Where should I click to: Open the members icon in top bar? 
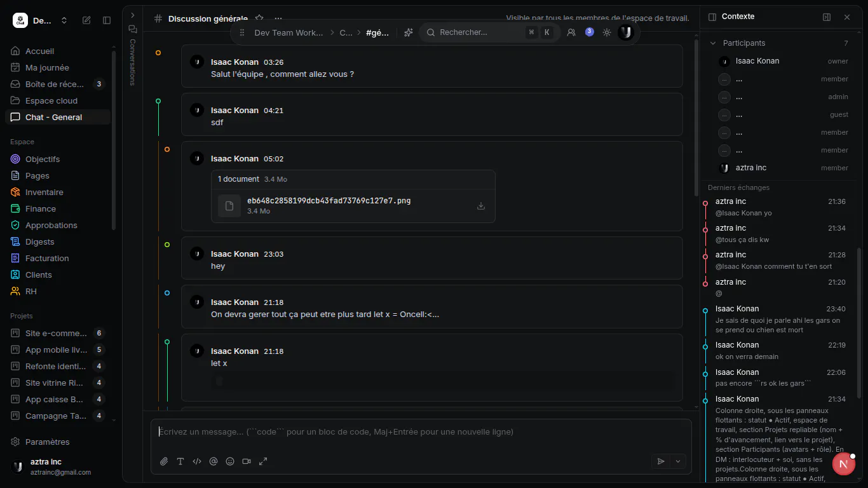[571, 32]
